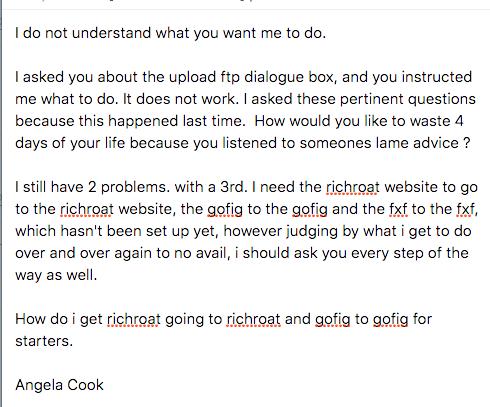Click underlined 'richroat' before 'going to'
The height and width of the screenshot is (407, 490).
[x=134, y=319]
